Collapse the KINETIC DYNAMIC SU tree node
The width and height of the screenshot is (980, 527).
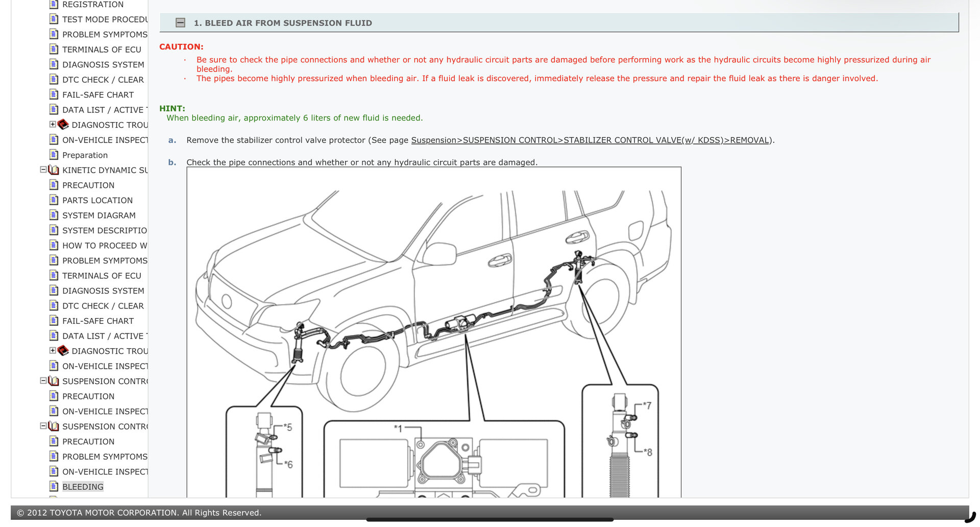tap(43, 170)
